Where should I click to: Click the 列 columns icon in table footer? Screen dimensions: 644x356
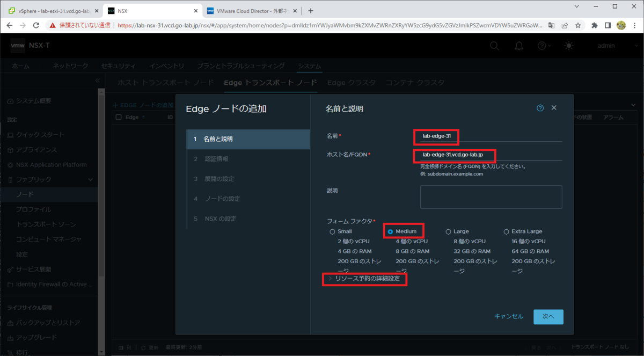click(121, 347)
